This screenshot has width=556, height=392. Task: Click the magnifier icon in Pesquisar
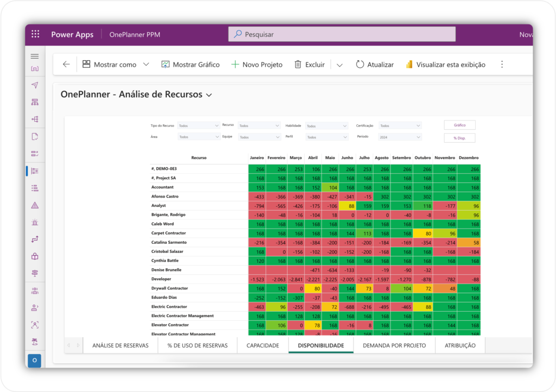point(238,34)
